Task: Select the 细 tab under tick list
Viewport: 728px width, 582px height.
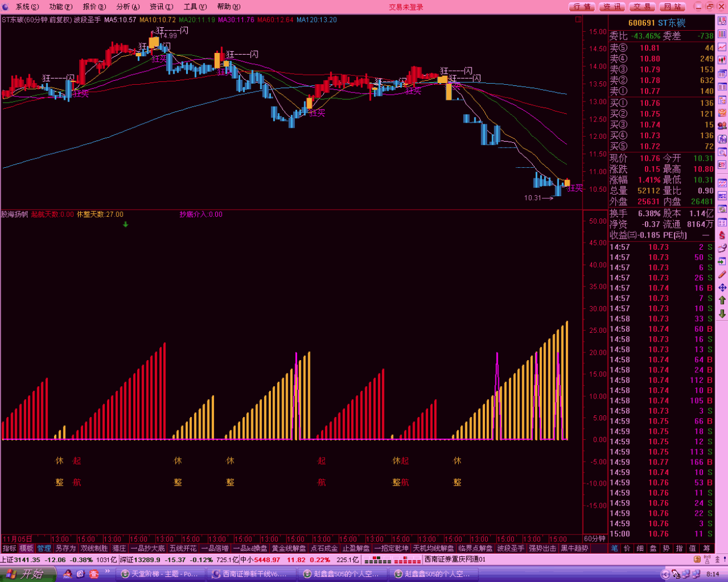Action: pos(640,549)
